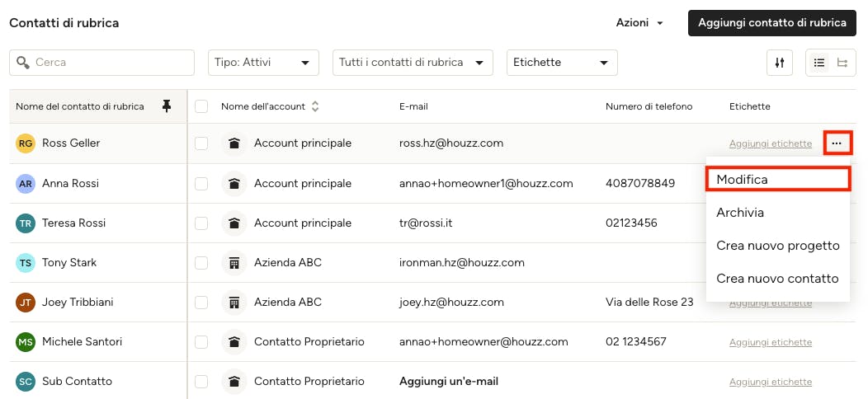Click into the Cerca search field
The width and height of the screenshot is (868, 399).
point(101,63)
